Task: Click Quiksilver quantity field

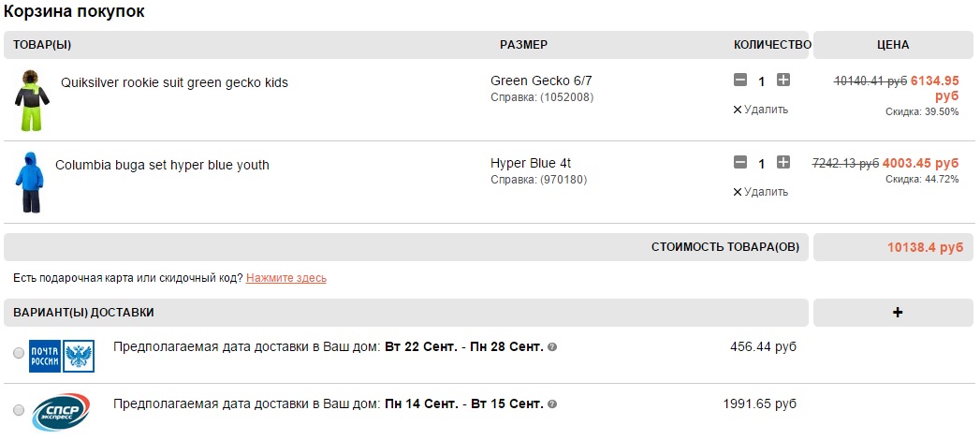Action: (762, 81)
